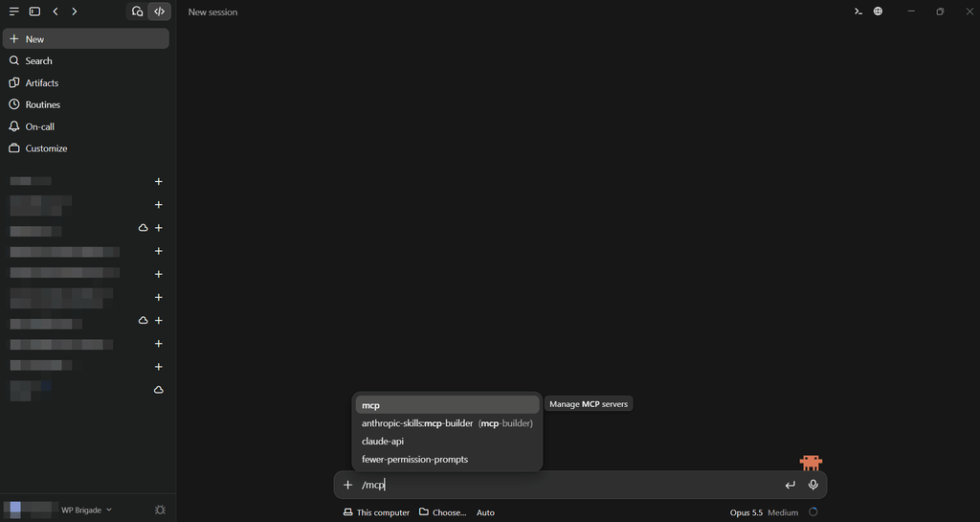Open the Choose... folder picker
The height and width of the screenshot is (522, 980).
(x=442, y=512)
